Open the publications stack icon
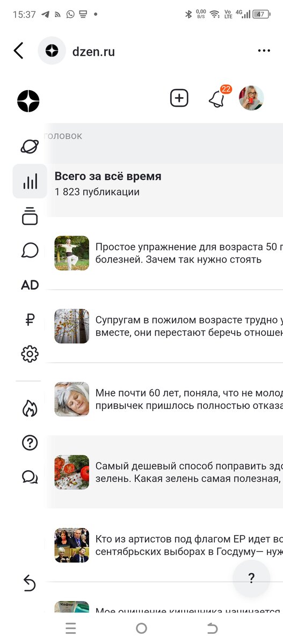 click(30, 216)
